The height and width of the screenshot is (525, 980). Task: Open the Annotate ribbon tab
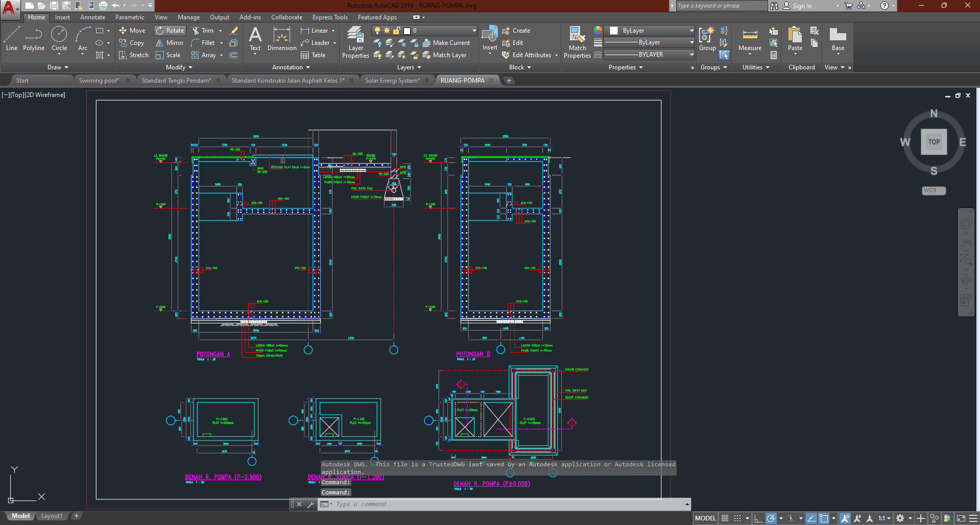tap(92, 17)
